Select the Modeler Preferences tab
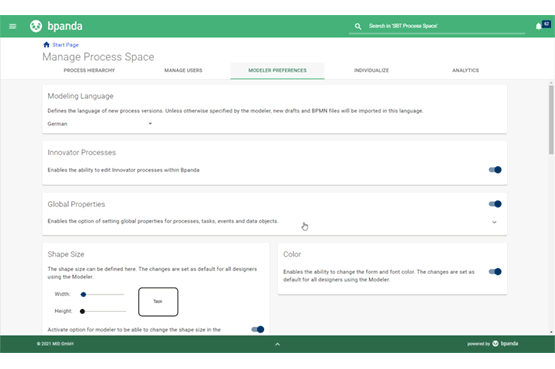The width and height of the screenshot is (555, 369). (x=278, y=70)
